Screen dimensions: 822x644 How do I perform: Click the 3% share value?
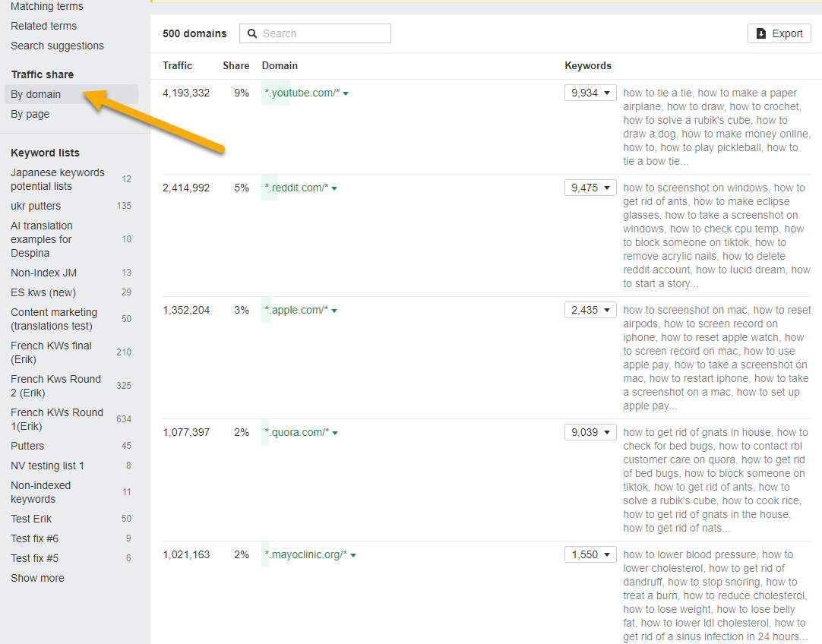point(242,310)
